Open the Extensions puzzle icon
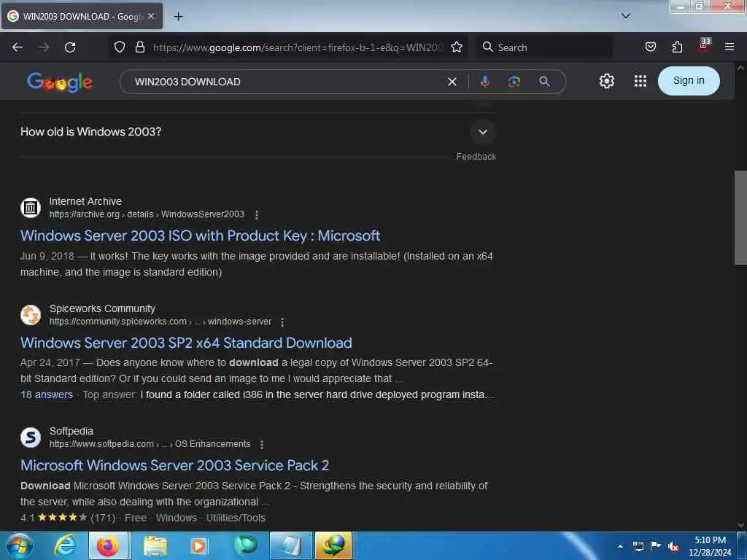 pyautogui.click(x=677, y=47)
